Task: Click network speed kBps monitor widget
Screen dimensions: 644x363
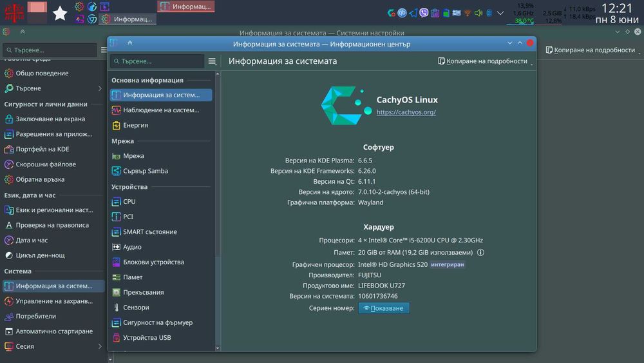Action: [579, 13]
